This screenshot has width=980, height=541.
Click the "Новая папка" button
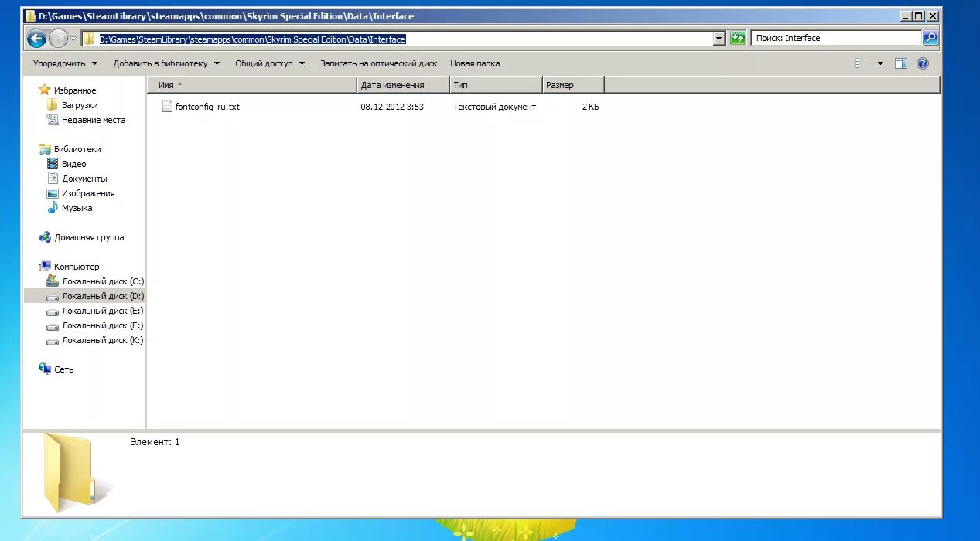[475, 63]
